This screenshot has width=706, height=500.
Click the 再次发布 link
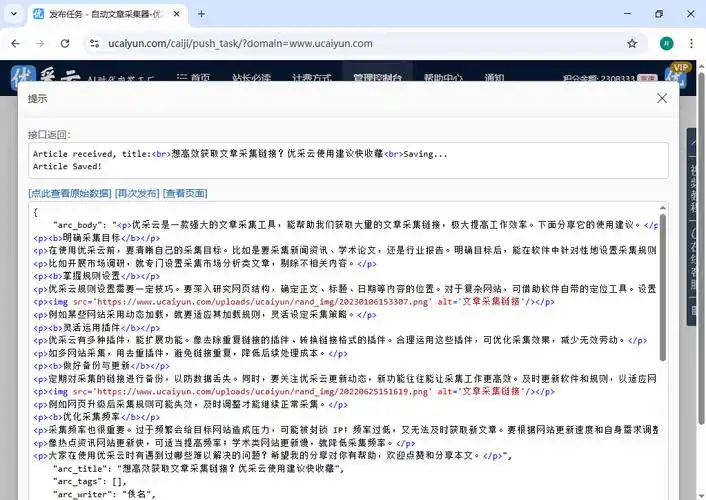click(137, 193)
